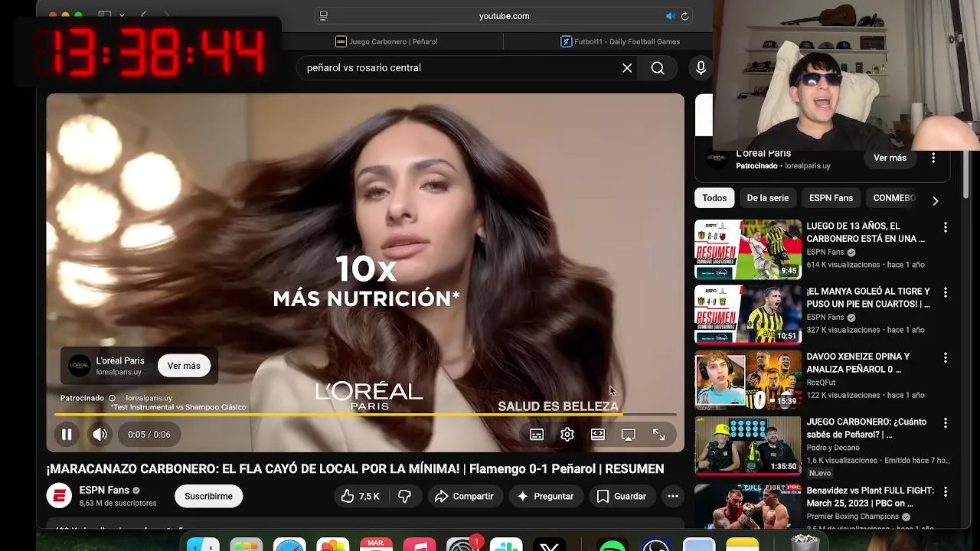The image size is (980, 551).
Task: Mute tab audio via address bar speaker
Action: (x=670, y=16)
